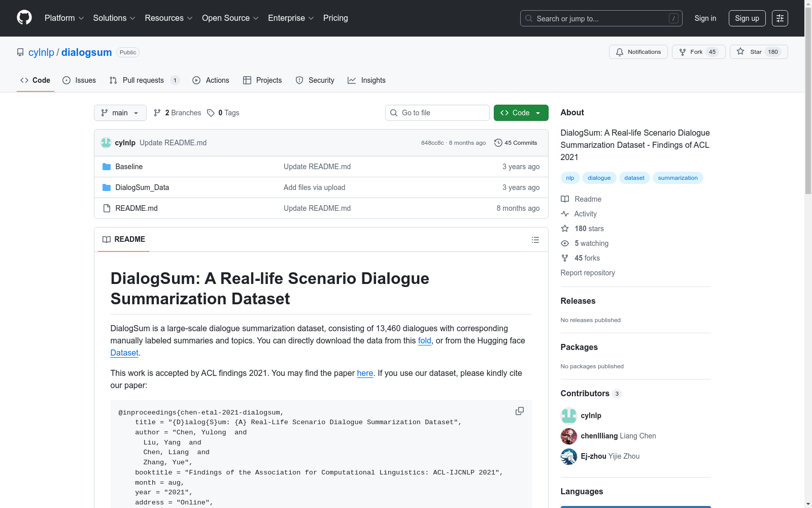Select the README tab heading
812x508 pixels.
click(x=124, y=239)
